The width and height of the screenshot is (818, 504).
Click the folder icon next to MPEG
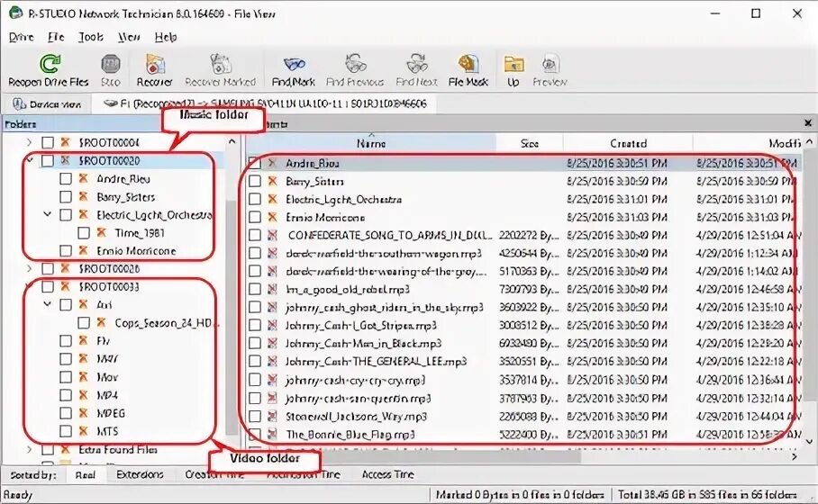(x=84, y=413)
